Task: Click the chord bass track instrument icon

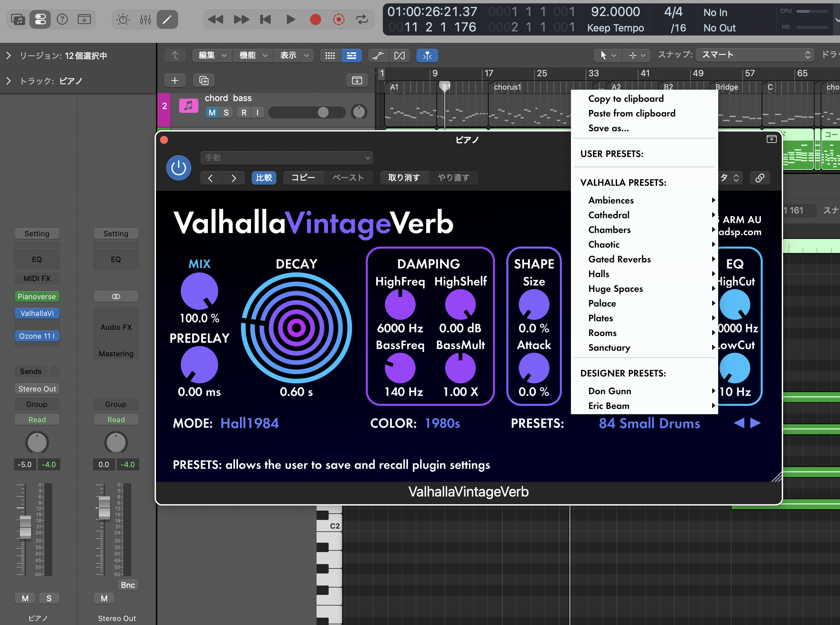Action: coord(188,106)
